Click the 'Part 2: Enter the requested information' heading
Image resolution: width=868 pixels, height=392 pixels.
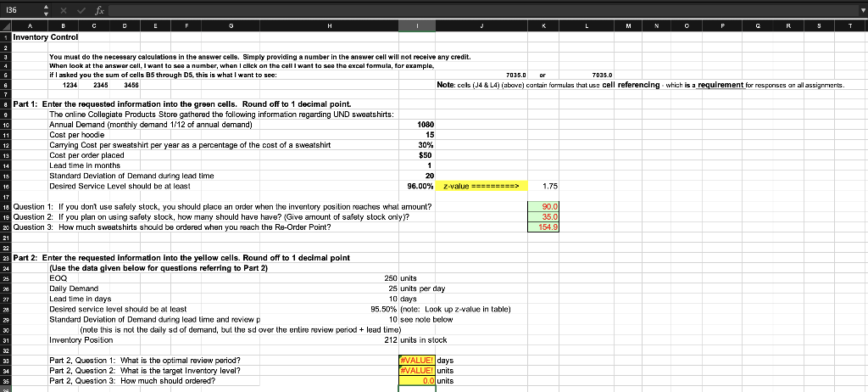[x=181, y=258]
